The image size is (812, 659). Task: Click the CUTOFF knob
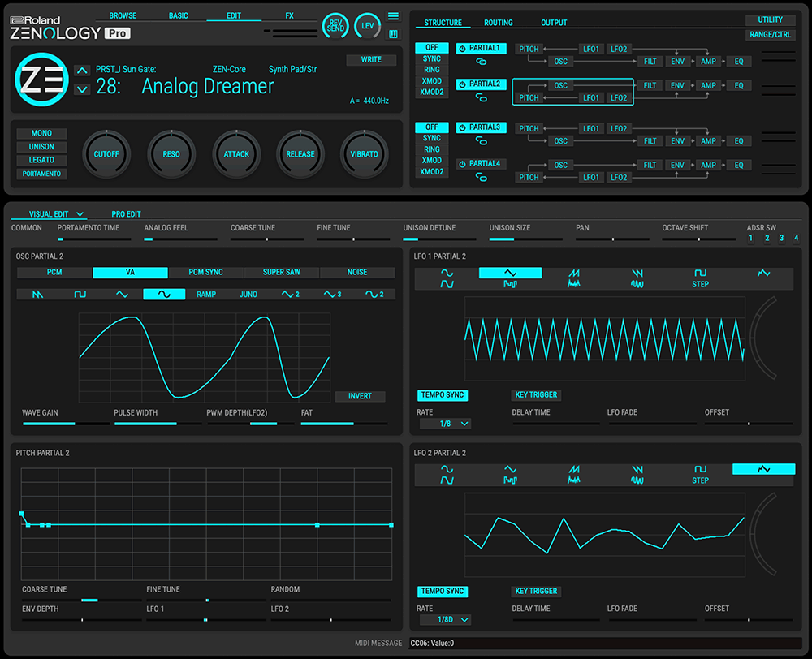(106, 154)
